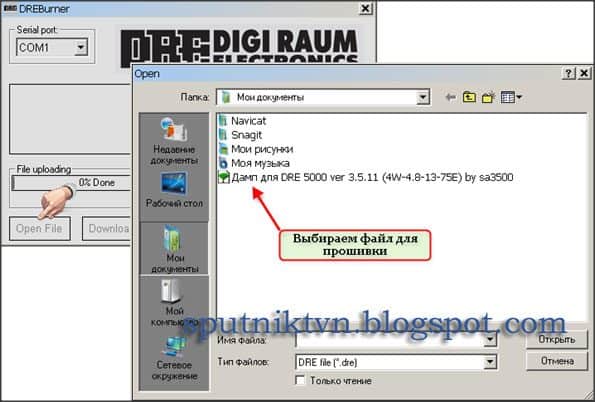Select Сетевое окружение in the places bar
Image resolution: width=595 pixels, height=402 pixels.
tap(174, 358)
